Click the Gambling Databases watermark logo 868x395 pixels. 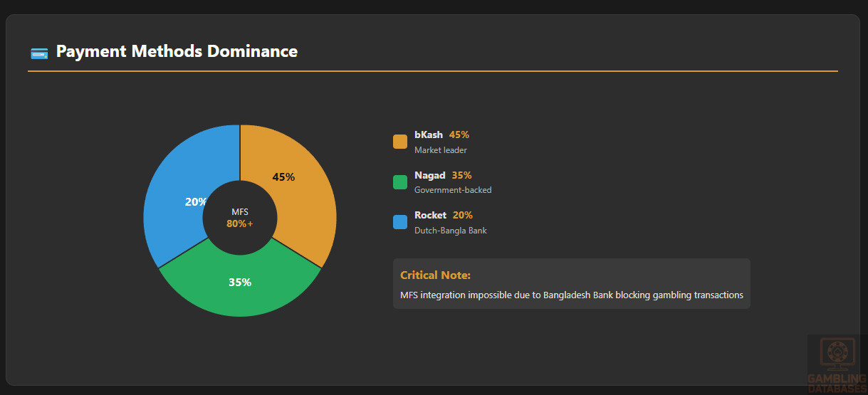tap(837, 364)
